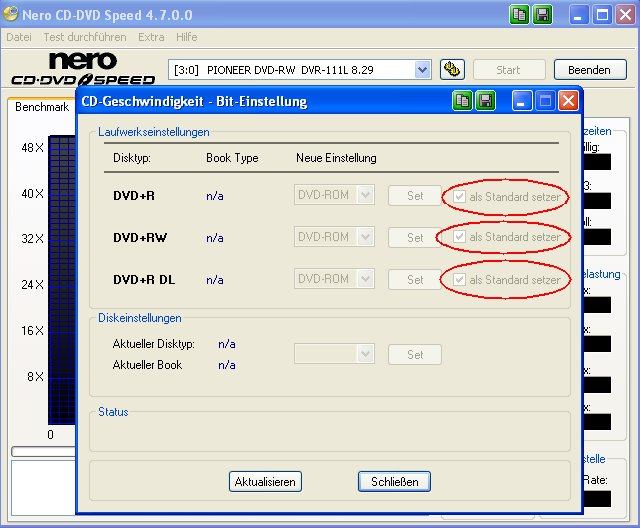Click the 'Neue Einstellung' column header
Viewport: 640px width, 528px height.
point(336,158)
